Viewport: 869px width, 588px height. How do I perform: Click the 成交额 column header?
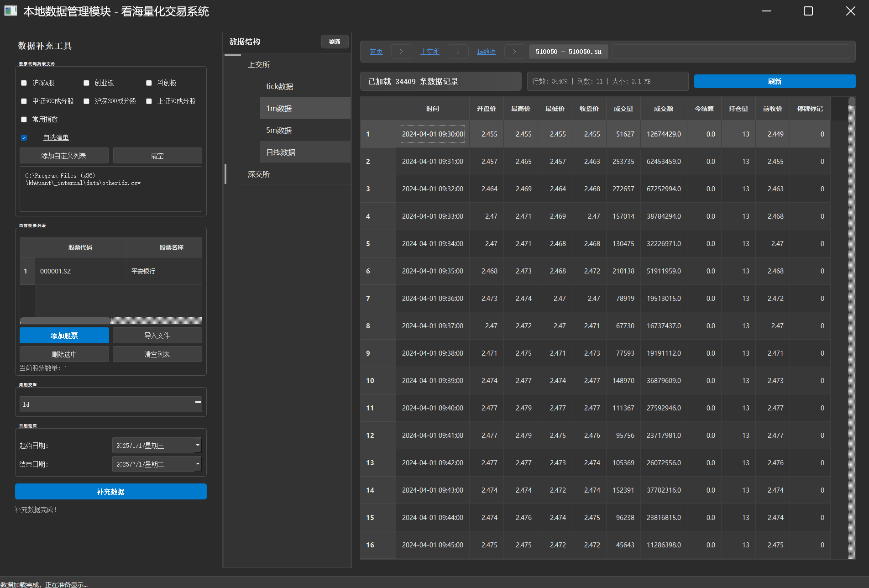click(x=664, y=109)
